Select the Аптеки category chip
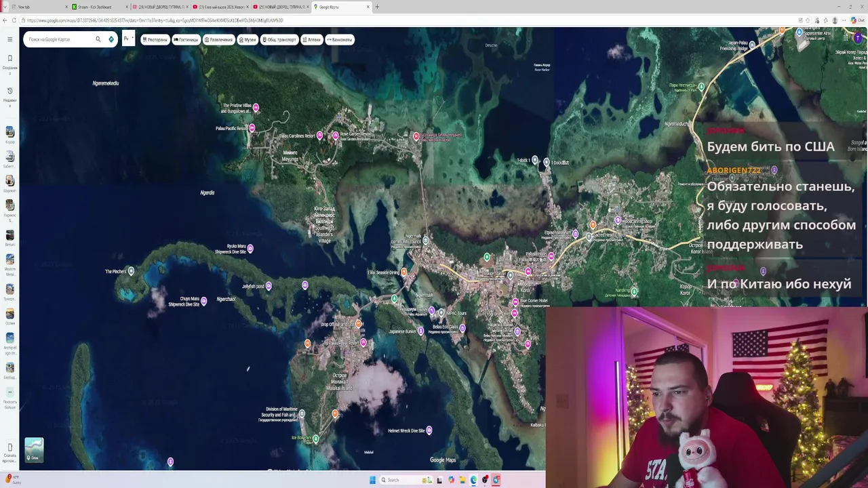 click(x=312, y=39)
